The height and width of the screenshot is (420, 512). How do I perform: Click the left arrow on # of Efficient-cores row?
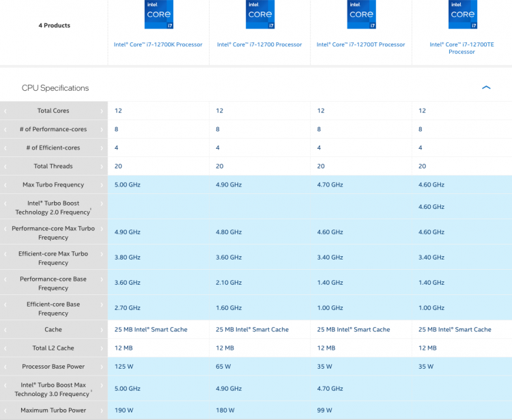coord(5,148)
